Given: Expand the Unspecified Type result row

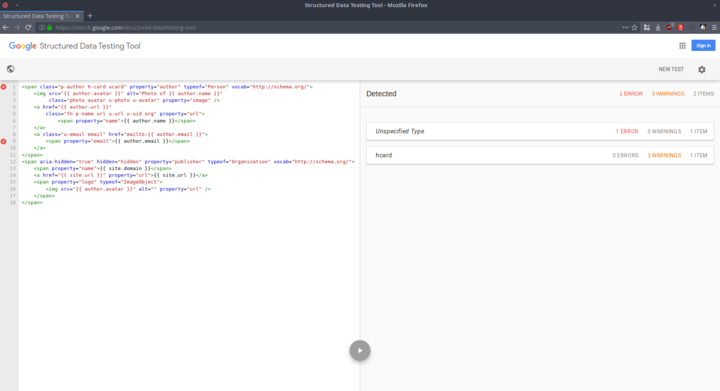Looking at the screenshot, I should 540,131.
